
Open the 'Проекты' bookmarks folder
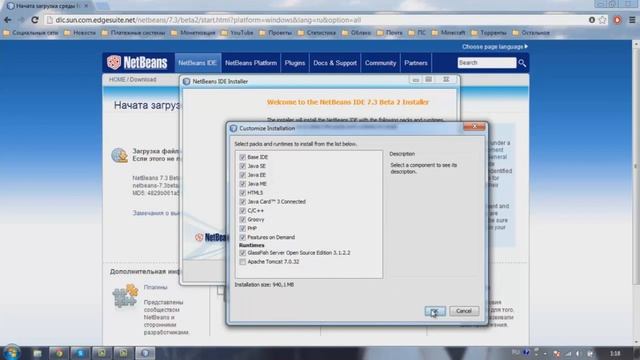click(x=276, y=33)
